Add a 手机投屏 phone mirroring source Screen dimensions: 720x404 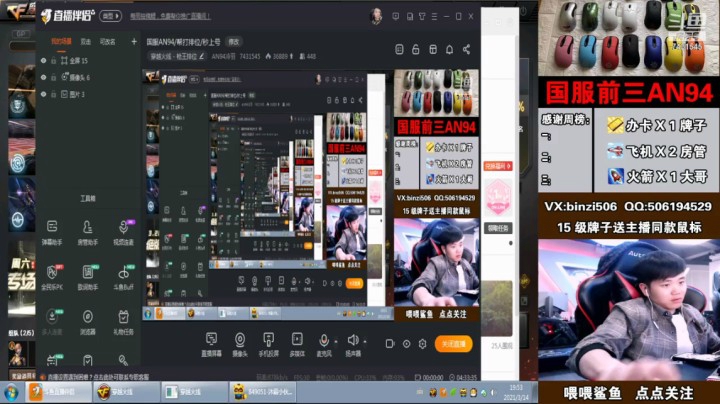click(x=268, y=344)
